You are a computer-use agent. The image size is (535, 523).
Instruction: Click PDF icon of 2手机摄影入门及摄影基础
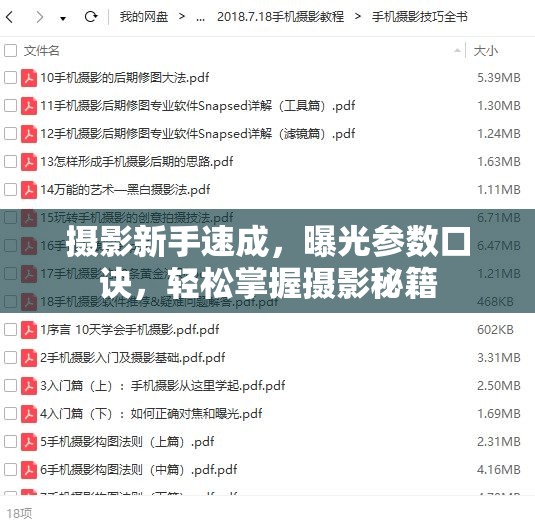[29, 358]
